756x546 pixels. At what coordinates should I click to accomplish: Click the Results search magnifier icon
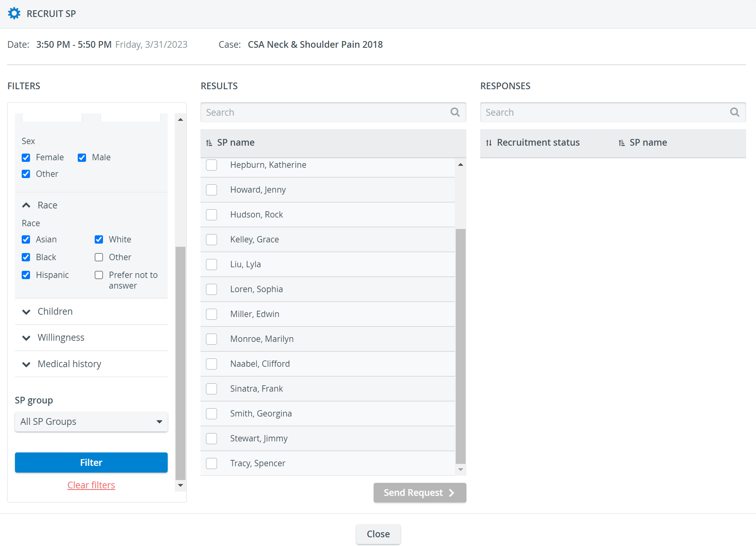(455, 113)
